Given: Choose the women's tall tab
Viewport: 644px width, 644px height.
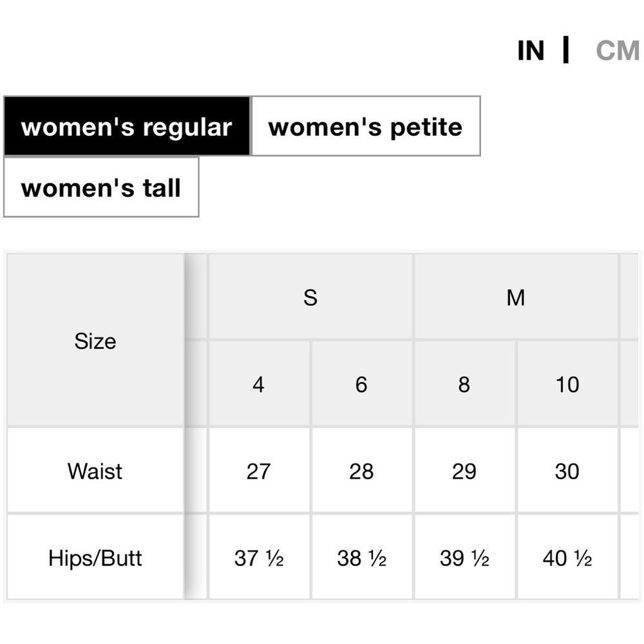Looking at the screenshot, I should [x=101, y=187].
